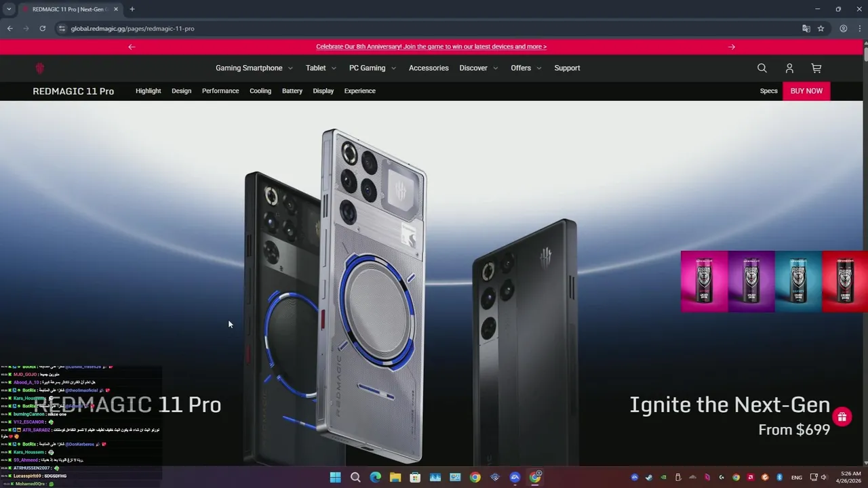Jump to the Display section

323,91
